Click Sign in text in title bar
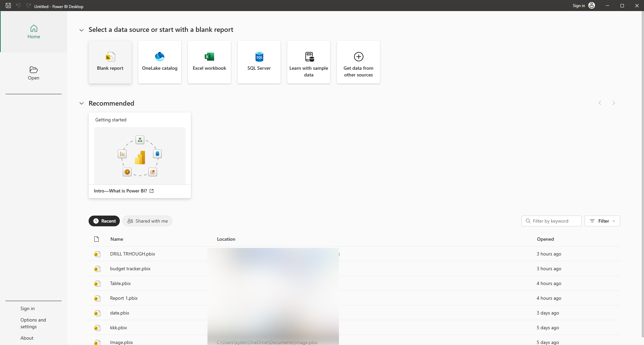 point(579,6)
